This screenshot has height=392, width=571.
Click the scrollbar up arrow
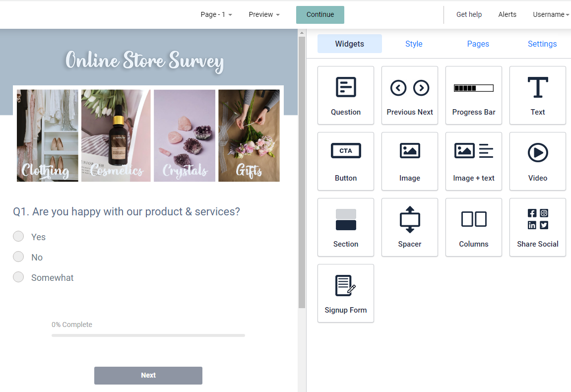click(x=302, y=33)
